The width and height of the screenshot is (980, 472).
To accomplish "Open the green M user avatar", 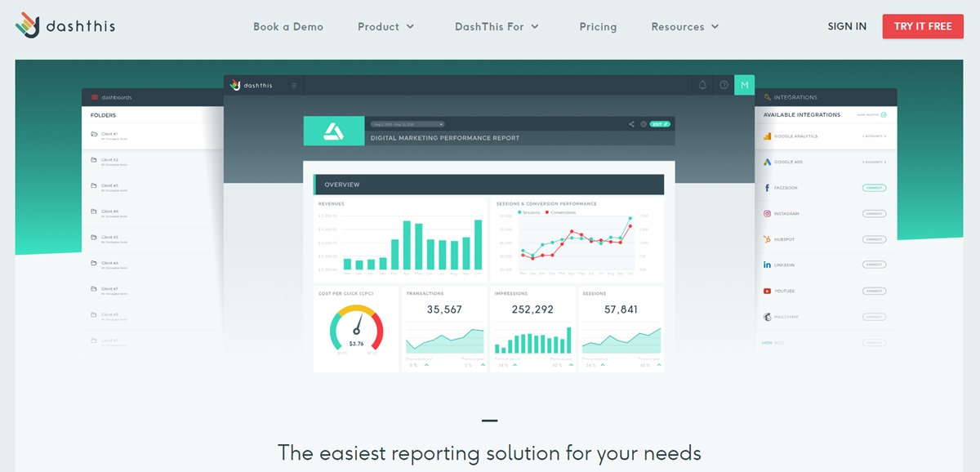I will point(744,85).
